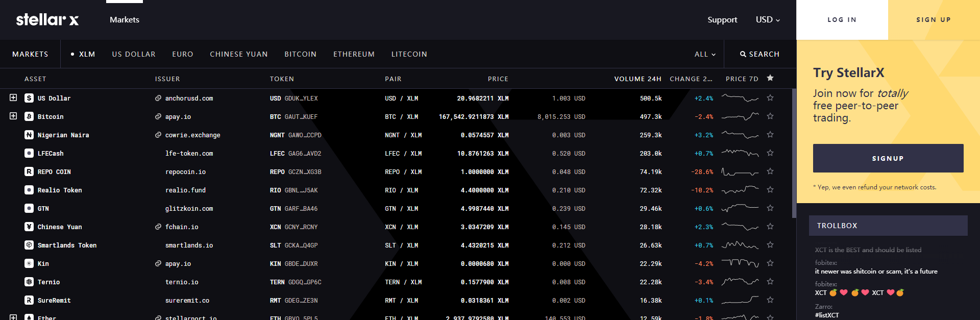Open the smartlands.io issuer link
This screenshot has width=980, height=320.
click(189, 245)
